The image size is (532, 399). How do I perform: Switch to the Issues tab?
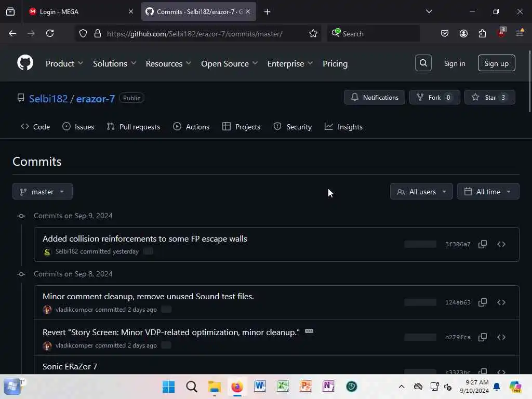(x=78, y=127)
